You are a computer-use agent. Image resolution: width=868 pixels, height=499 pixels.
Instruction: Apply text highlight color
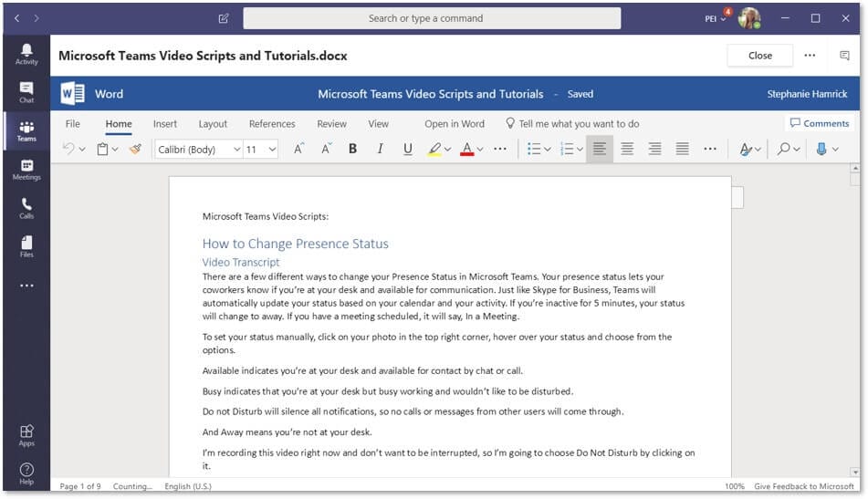point(434,149)
